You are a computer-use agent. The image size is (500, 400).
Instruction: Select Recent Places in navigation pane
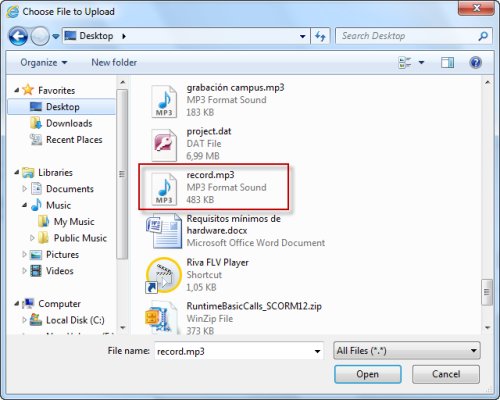(74, 140)
